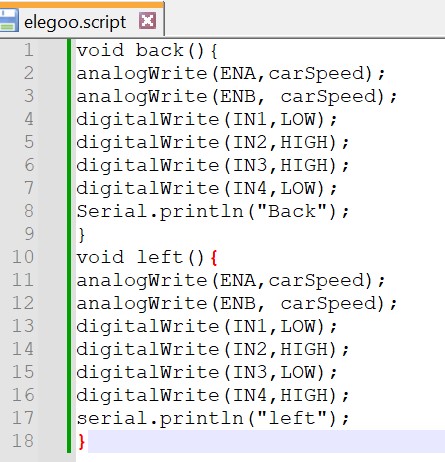Click the red opening brace after left()
The image size is (445, 462).
(214, 258)
